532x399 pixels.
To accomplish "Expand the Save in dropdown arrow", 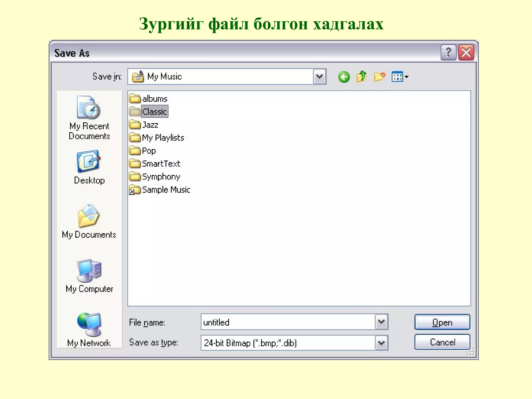I will (320, 77).
